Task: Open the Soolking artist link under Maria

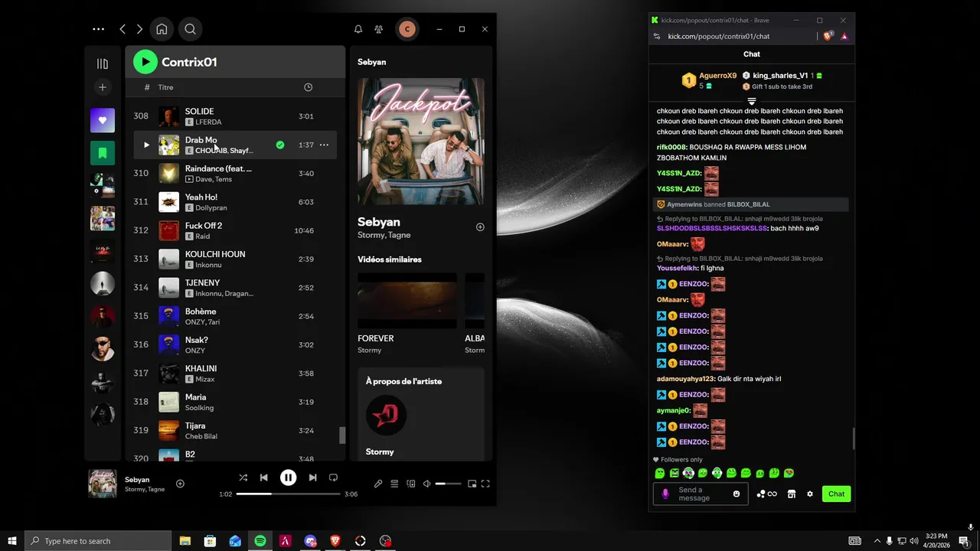Action: coord(199,408)
